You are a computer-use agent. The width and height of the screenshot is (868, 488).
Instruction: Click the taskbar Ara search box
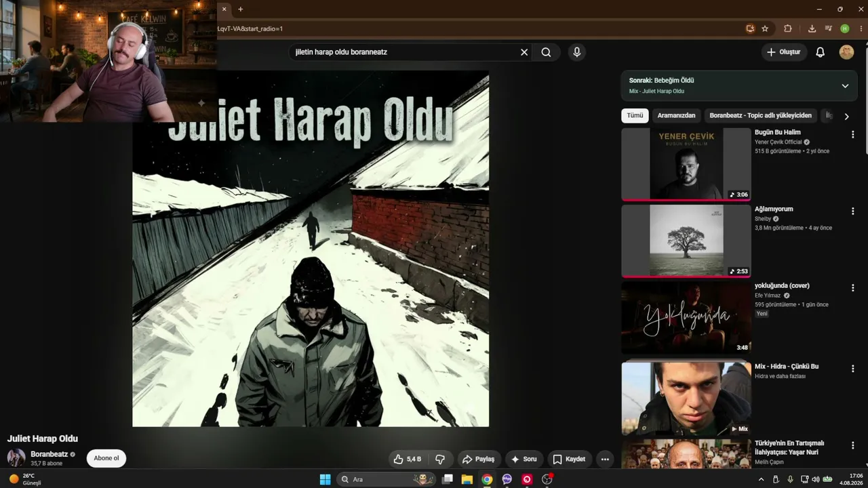coord(386,479)
